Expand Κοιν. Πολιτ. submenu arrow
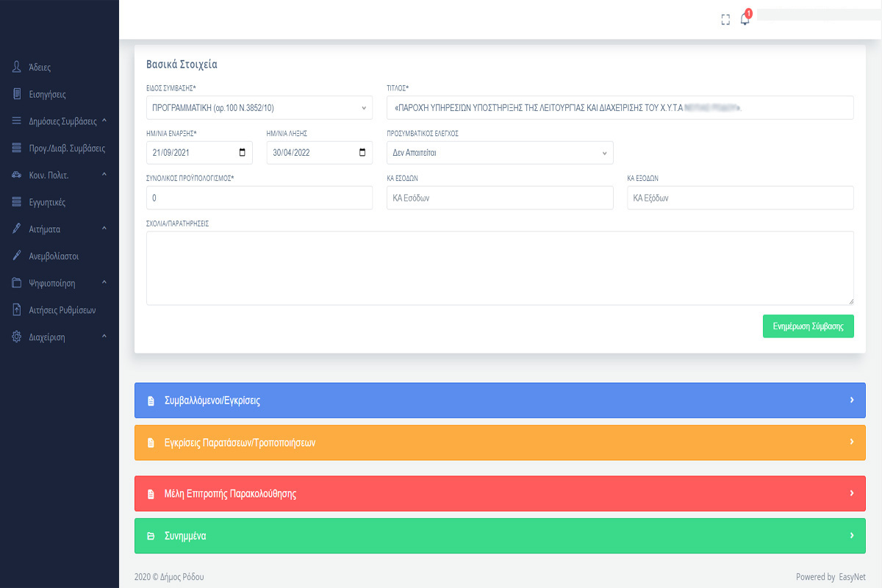 104,175
